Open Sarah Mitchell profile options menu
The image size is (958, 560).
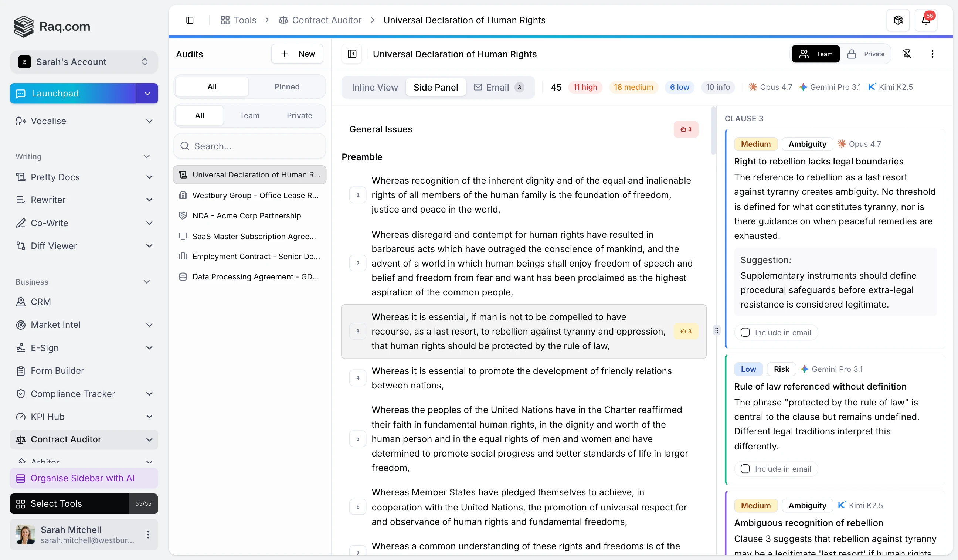click(x=148, y=534)
